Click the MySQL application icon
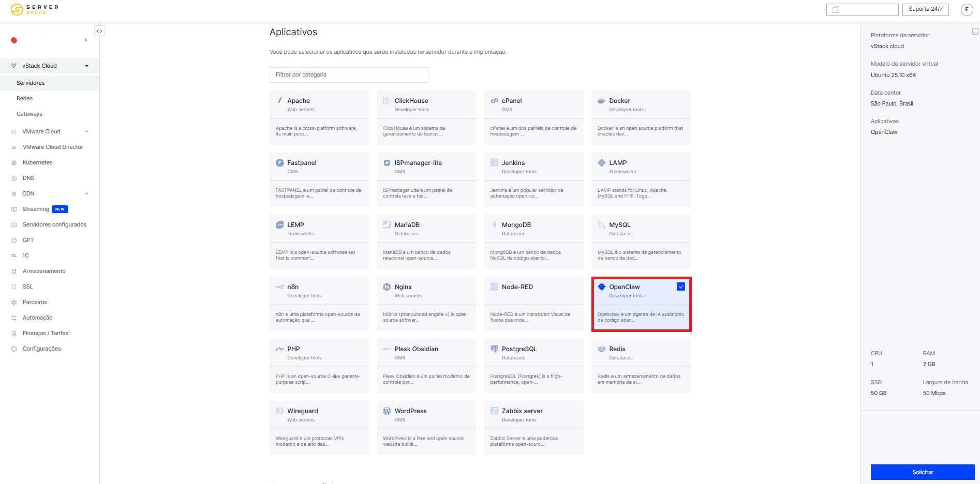980x484 pixels. click(601, 225)
